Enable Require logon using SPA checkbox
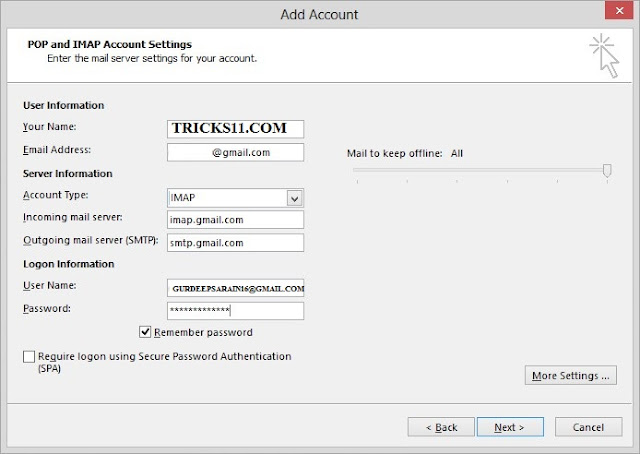Viewport: 640px width, 454px height. 29,356
